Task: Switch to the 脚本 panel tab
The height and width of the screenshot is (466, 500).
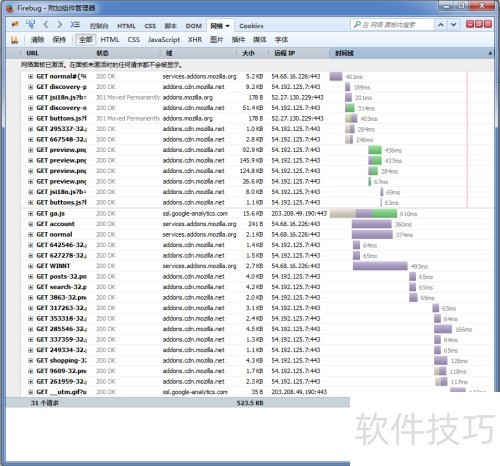Action: click(x=171, y=26)
